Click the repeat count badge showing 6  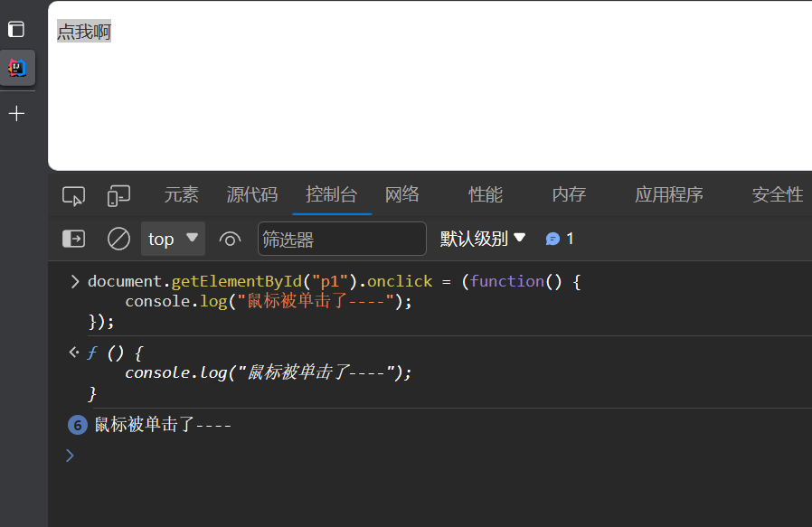coord(78,424)
